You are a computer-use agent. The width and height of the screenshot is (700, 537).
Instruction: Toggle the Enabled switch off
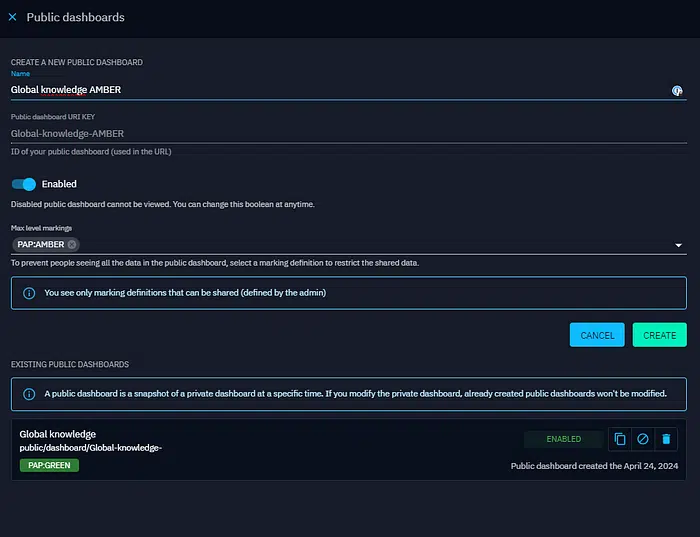(x=24, y=184)
